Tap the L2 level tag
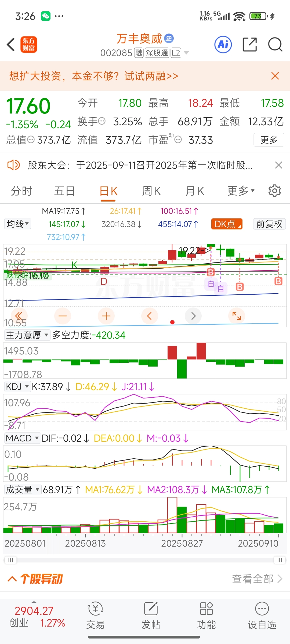 [x=176, y=53]
